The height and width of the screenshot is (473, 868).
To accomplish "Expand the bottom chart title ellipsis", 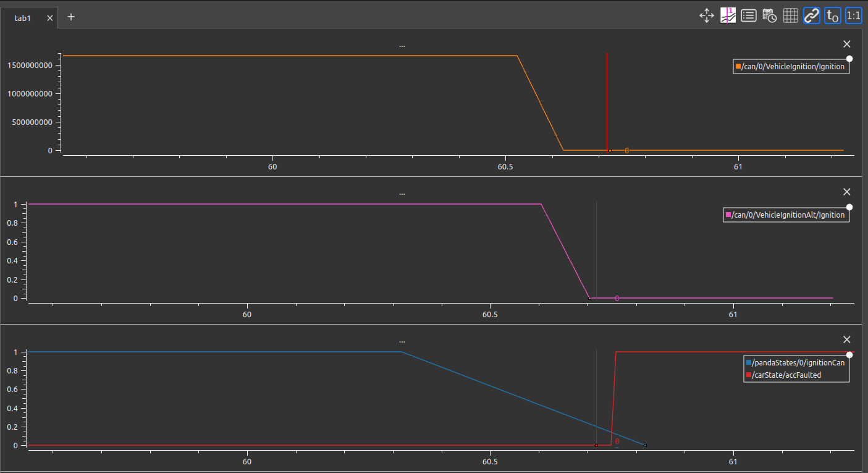I will tap(402, 340).
